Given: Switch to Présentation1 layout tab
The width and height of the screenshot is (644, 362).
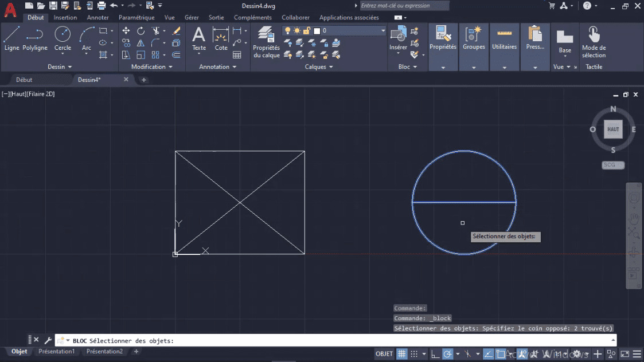Looking at the screenshot, I should click(57, 351).
